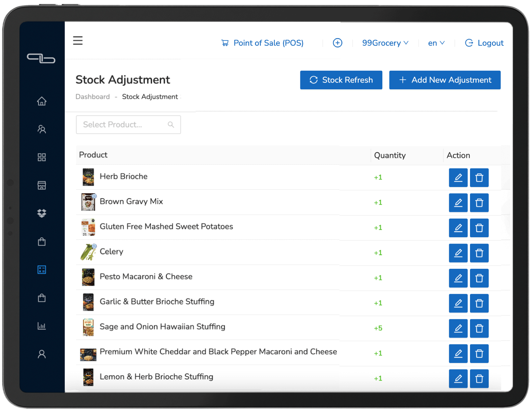
Task: Edit the Herb Brioche adjustment
Action: (458, 178)
